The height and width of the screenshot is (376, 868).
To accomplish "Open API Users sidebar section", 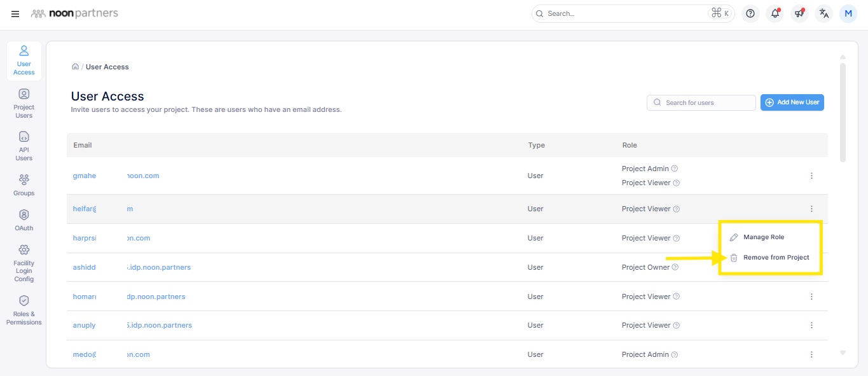I will click(x=24, y=146).
